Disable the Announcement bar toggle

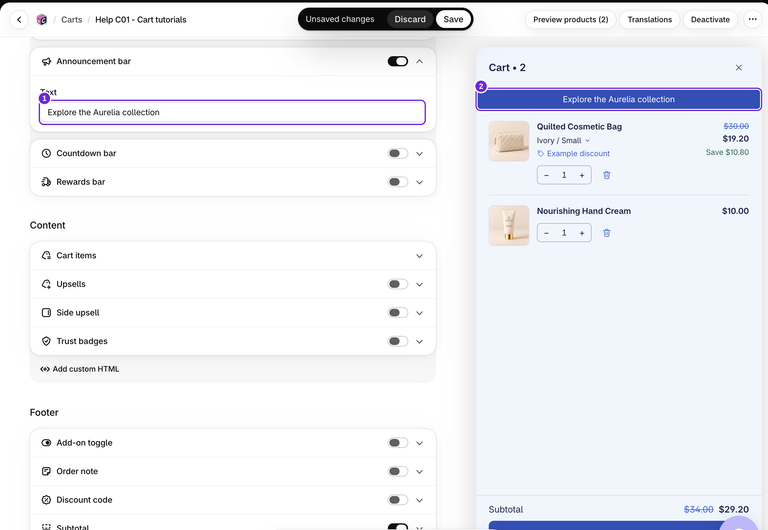[398, 61]
